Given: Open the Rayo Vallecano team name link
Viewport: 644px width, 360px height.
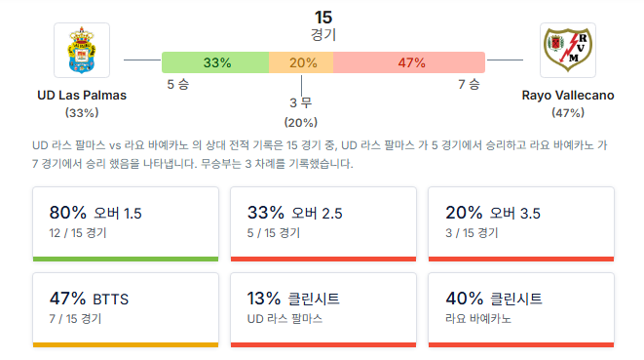Looking at the screenshot, I should (x=568, y=95).
